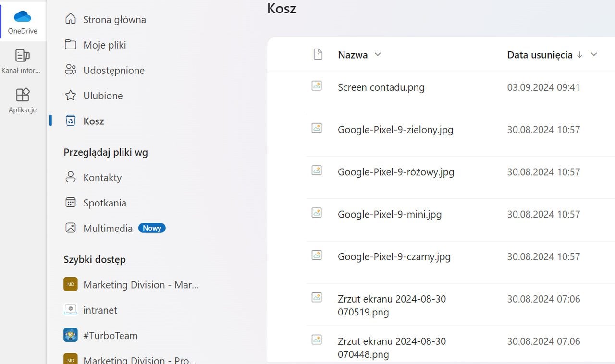
Task: Click the Kosz recycle bin icon
Action: [71, 121]
